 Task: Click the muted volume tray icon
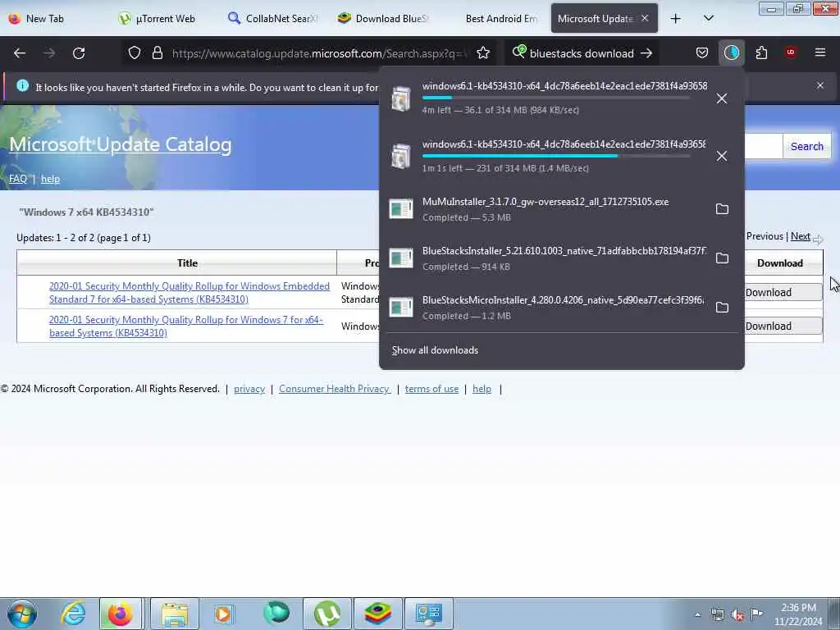(737, 614)
